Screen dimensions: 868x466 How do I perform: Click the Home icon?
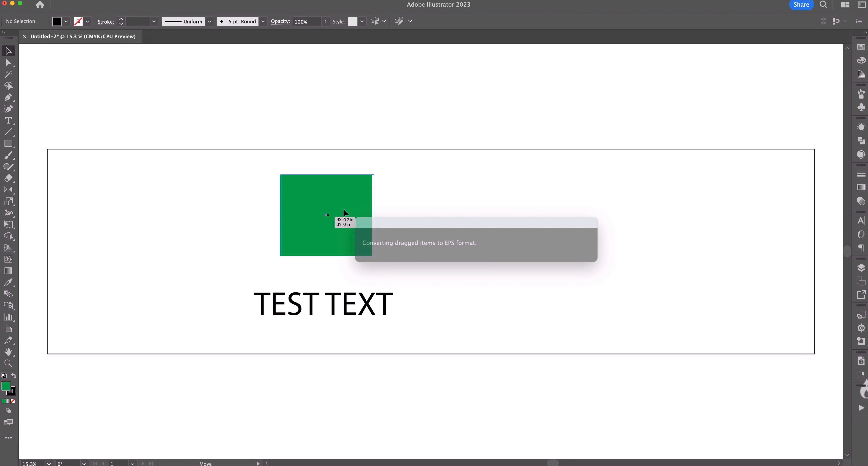coord(40,5)
